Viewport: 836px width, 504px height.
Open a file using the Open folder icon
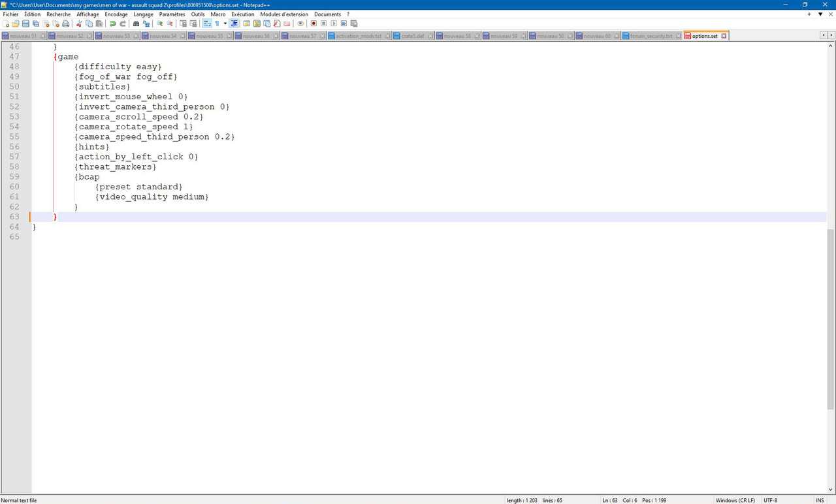[15, 24]
